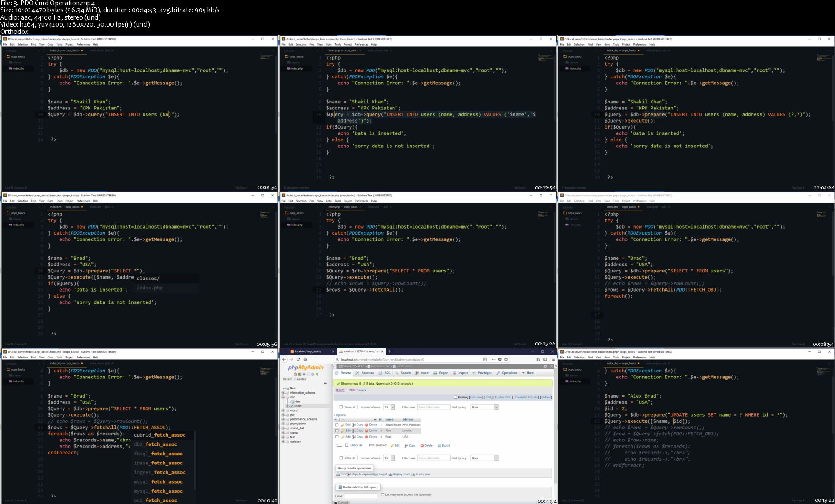Select the Brad row checkbox
Viewport: 835px width, 504px height.
(337, 437)
